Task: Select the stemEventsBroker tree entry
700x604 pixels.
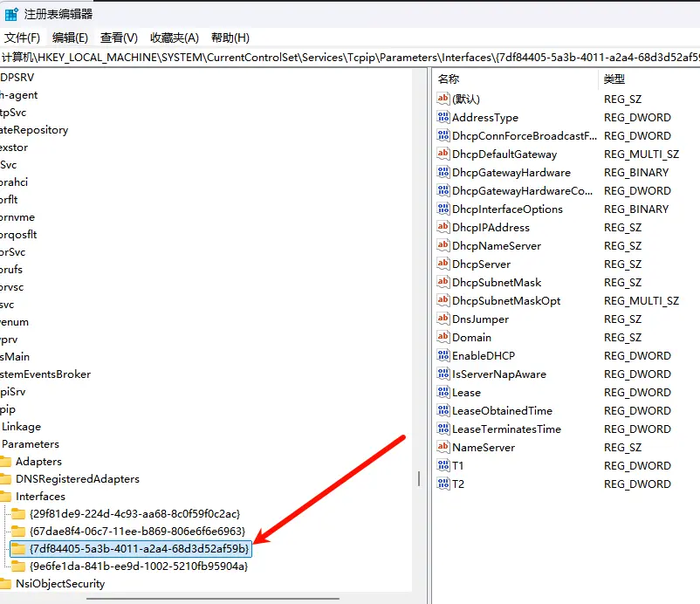Action: click(45, 374)
